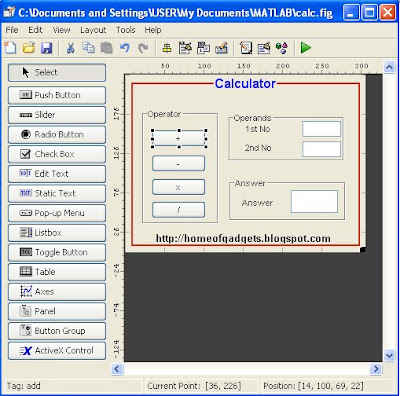Pick the Push Button component

[57, 95]
